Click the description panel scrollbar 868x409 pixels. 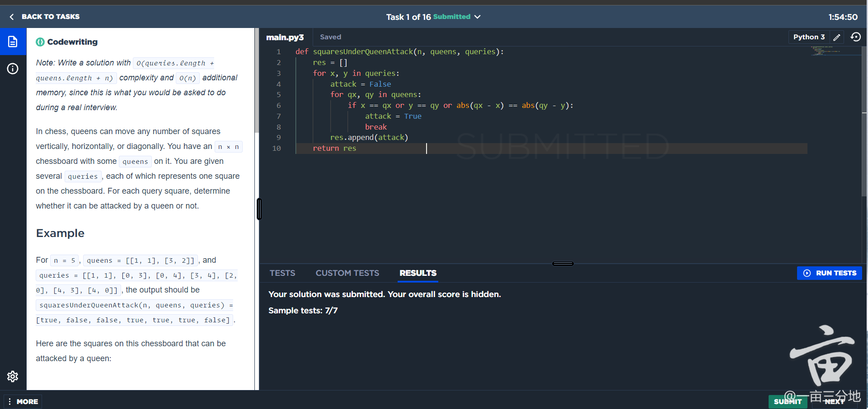(257, 81)
